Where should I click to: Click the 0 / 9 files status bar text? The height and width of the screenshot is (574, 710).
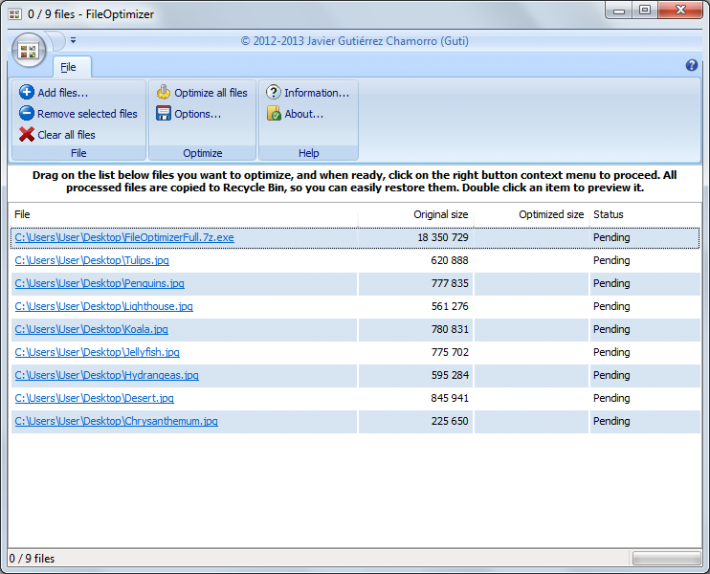(32, 559)
